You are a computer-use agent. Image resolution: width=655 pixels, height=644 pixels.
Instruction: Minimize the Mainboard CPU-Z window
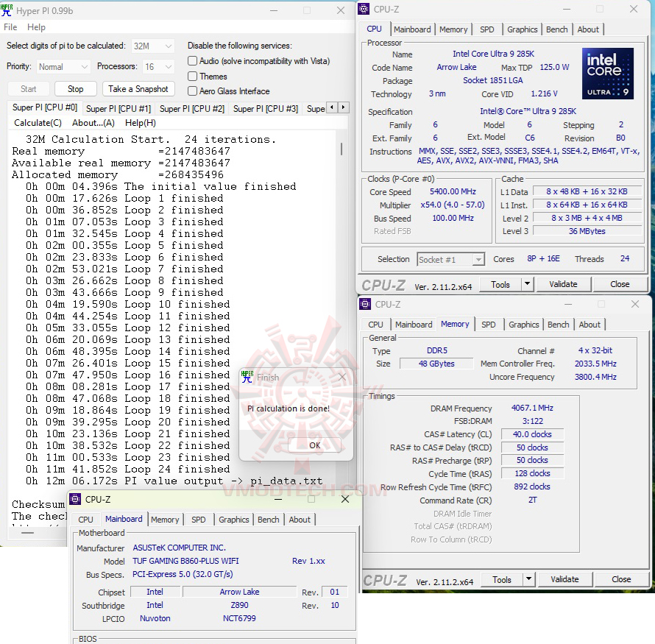[278, 499]
